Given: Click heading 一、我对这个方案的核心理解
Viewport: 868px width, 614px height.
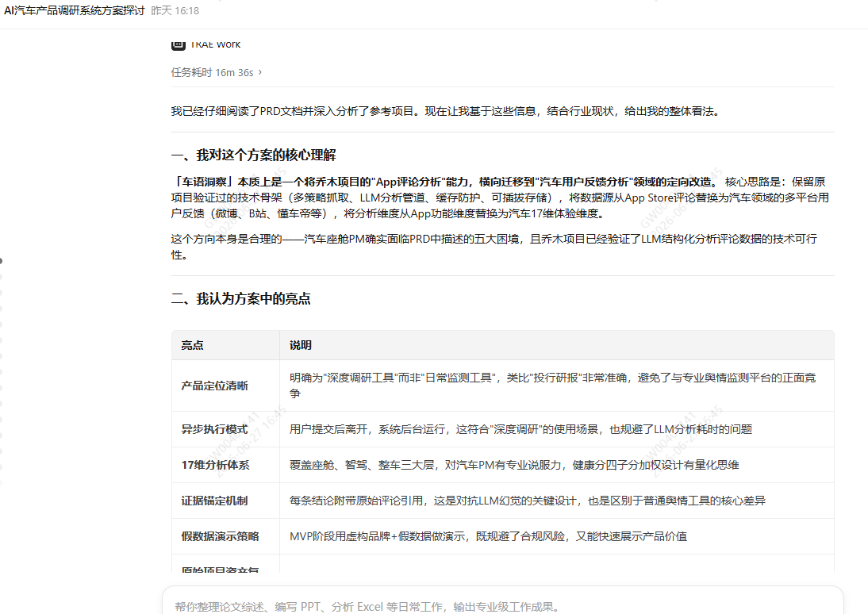Looking at the screenshot, I should 254,155.
